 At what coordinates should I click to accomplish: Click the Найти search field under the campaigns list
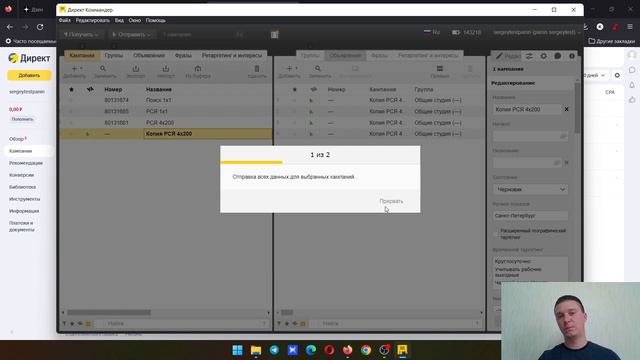click(x=182, y=324)
